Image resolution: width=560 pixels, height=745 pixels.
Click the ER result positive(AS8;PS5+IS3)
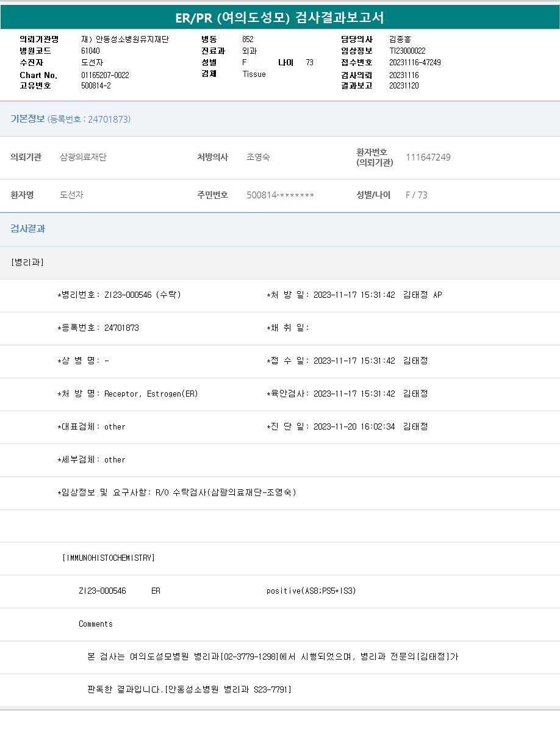pos(311,591)
